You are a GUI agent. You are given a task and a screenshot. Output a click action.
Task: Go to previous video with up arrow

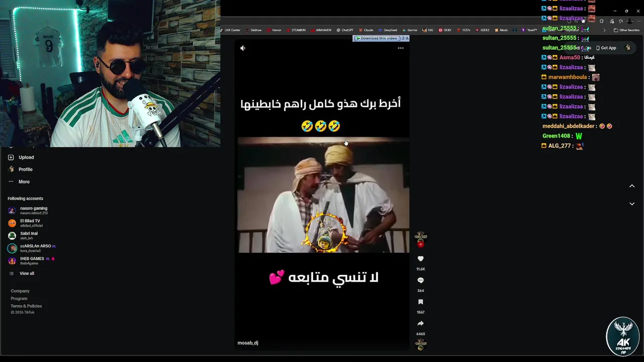click(632, 186)
